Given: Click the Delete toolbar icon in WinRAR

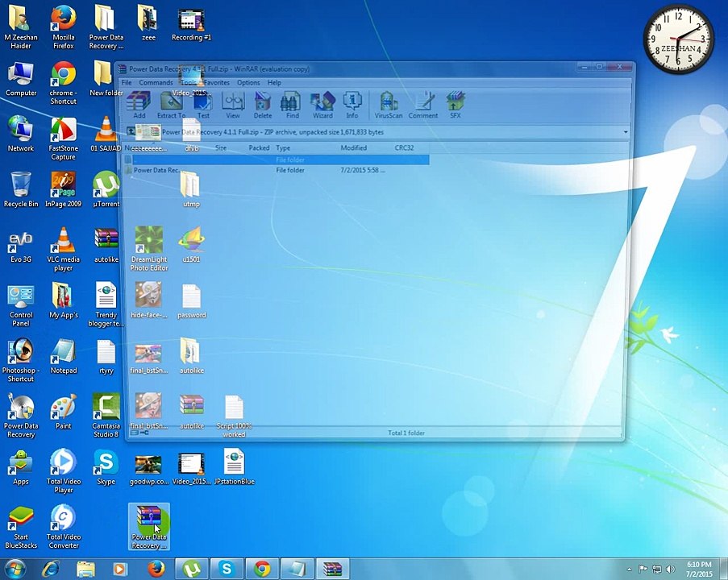Looking at the screenshot, I should click(263, 106).
